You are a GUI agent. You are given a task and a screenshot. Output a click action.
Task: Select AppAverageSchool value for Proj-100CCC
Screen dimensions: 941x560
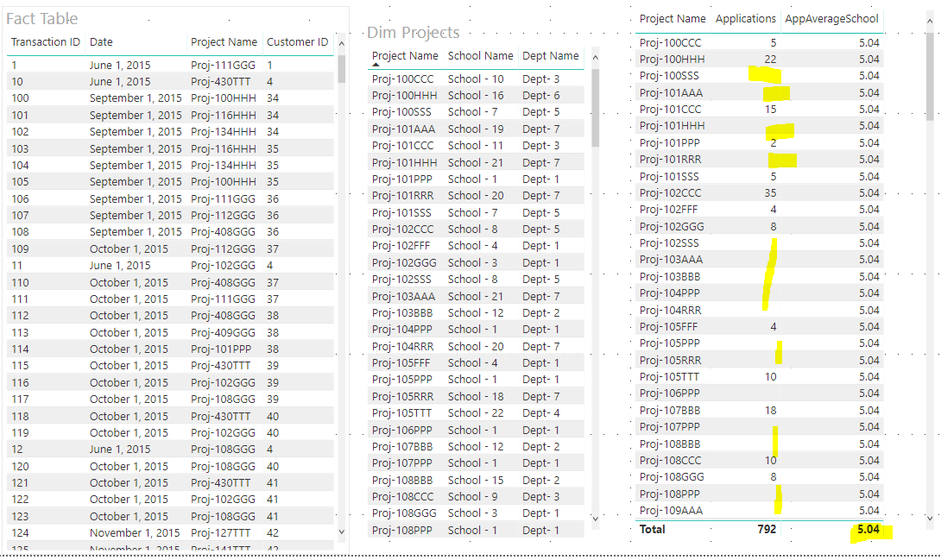point(869,42)
